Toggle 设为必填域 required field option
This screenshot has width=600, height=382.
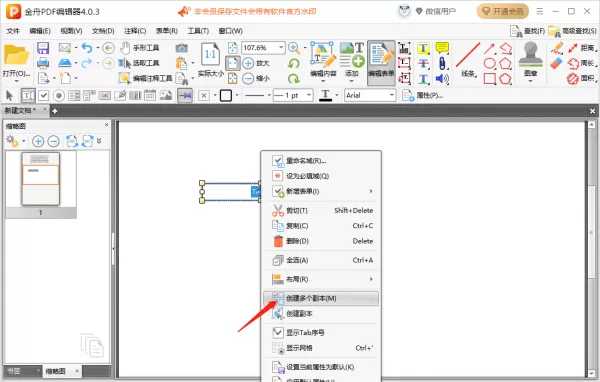pyautogui.click(x=321, y=176)
